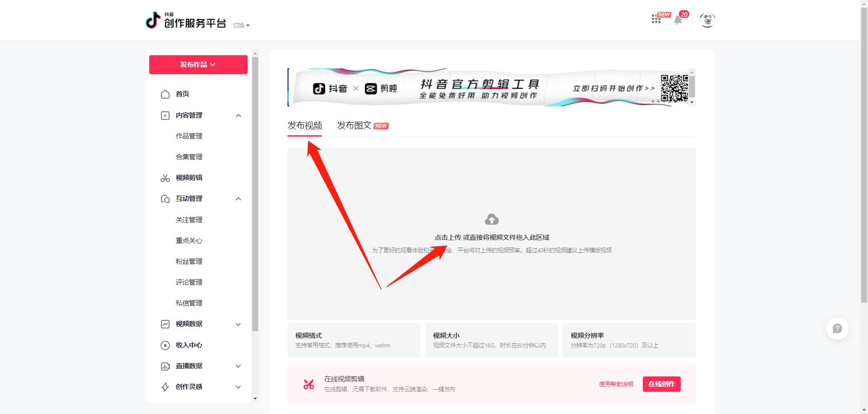Select the 视频剪辑 scissors icon
868x414 pixels.
point(165,178)
